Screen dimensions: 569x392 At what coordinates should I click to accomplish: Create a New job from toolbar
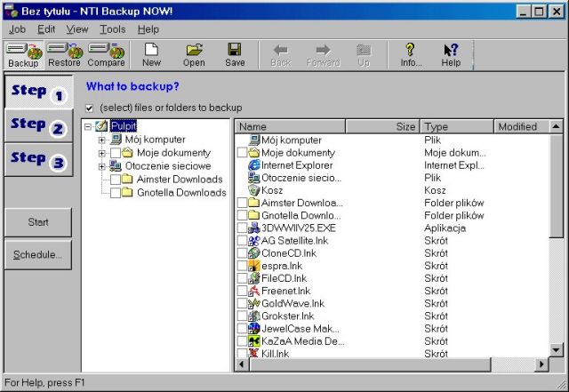[x=151, y=55]
